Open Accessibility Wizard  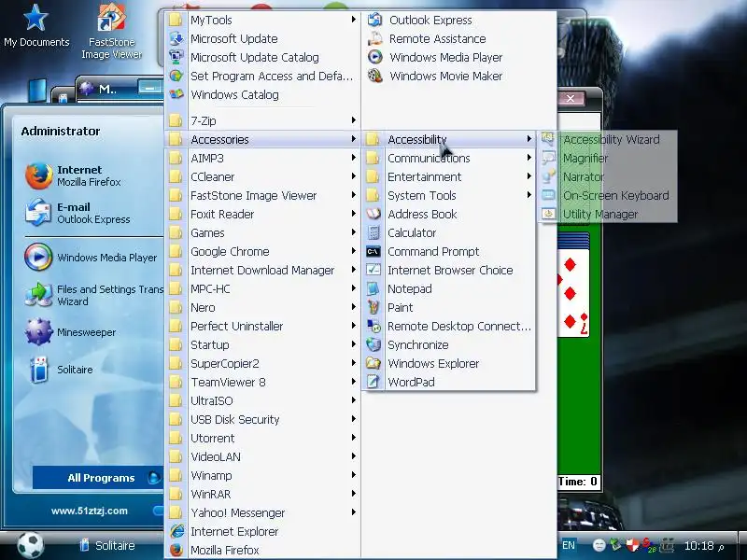608,139
